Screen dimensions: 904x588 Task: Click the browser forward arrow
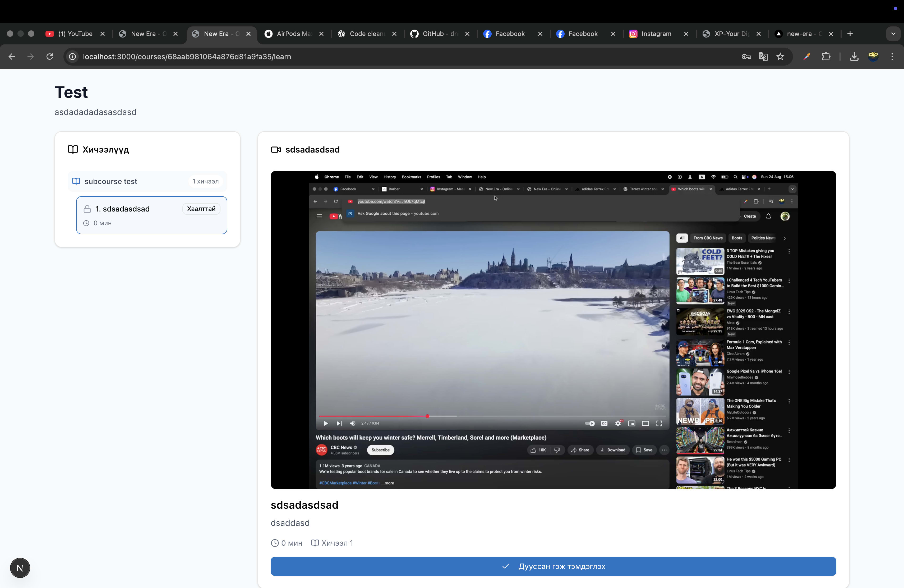31,57
